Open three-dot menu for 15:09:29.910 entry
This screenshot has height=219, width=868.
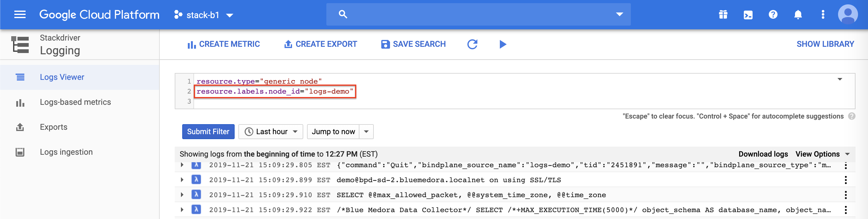(x=846, y=195)
